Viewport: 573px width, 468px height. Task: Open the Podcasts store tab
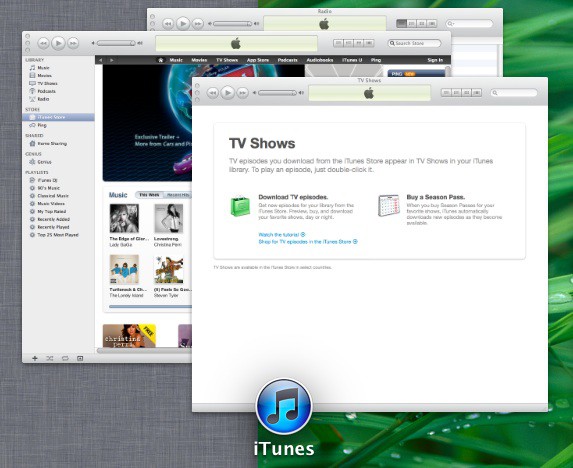click(287, 60)
